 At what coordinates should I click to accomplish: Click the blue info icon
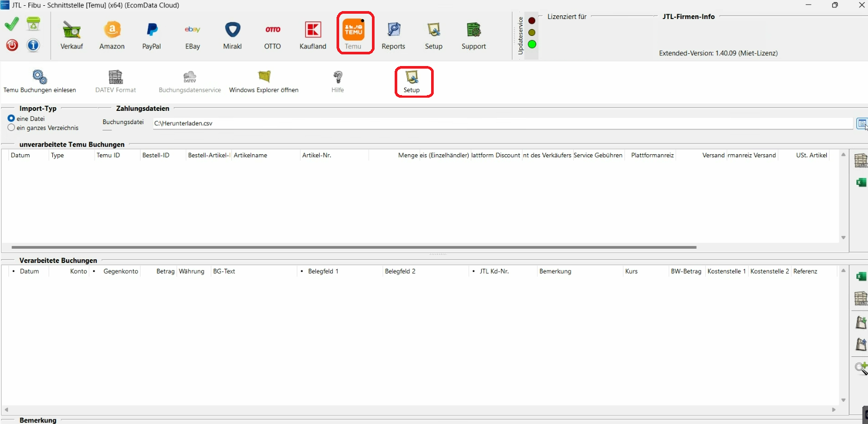(x=33, y=45)
